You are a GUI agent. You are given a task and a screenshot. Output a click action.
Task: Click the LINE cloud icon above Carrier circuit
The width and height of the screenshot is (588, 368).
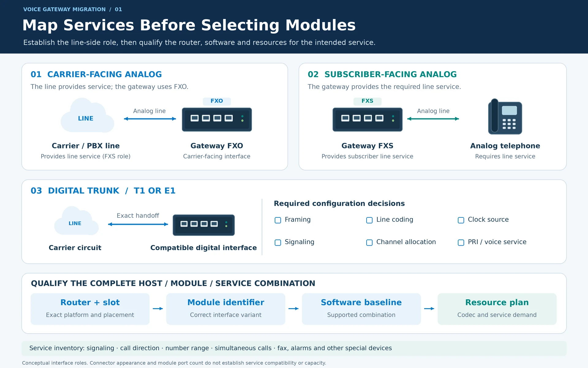[x=76, y=221]
